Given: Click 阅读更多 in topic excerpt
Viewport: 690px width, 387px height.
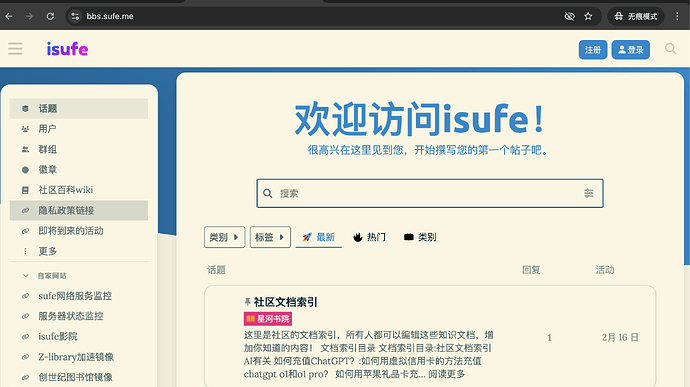Looking at the screenshot, I should tap(447, 374).
